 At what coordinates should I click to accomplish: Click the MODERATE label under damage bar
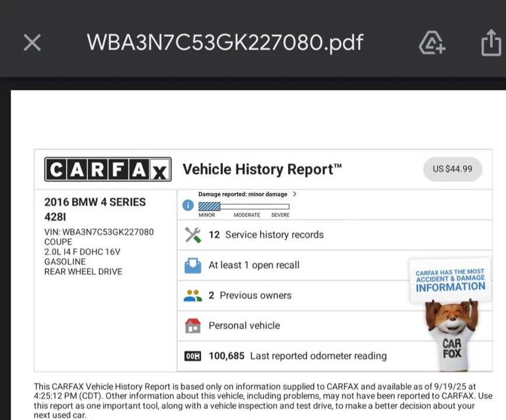[247, 215]
